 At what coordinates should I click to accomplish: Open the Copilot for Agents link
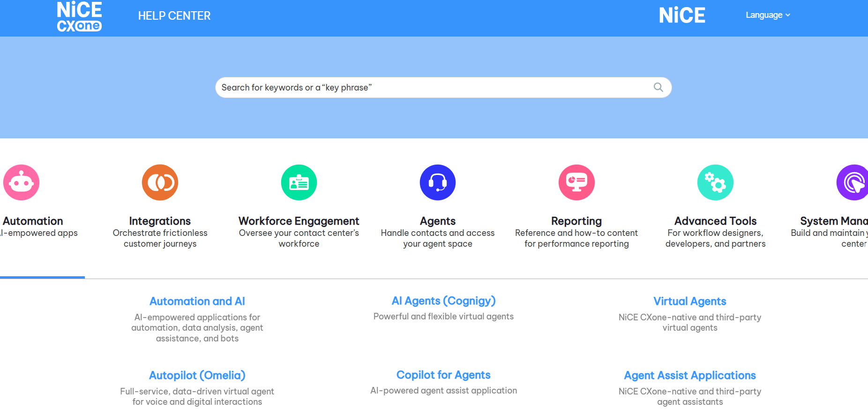[443, 375]
